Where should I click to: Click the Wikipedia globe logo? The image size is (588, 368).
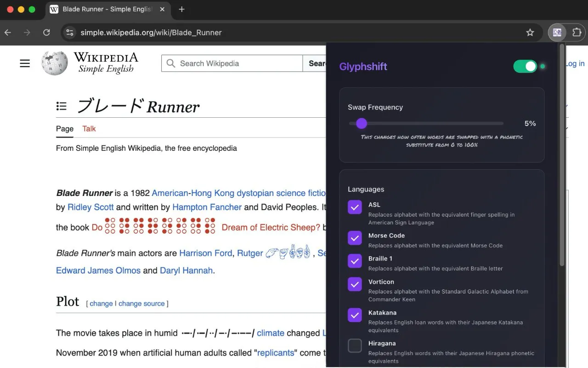coord(55,63)
